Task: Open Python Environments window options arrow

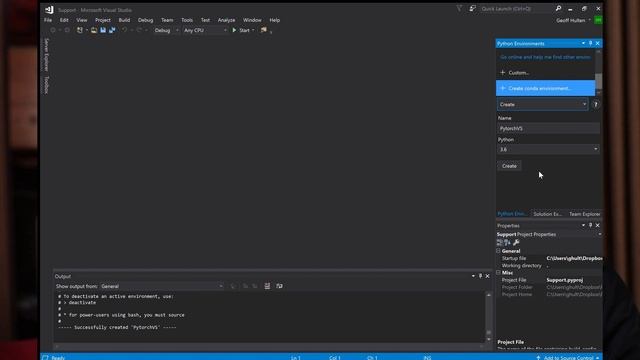Action: pyautogui.click(x=583, y=43)
